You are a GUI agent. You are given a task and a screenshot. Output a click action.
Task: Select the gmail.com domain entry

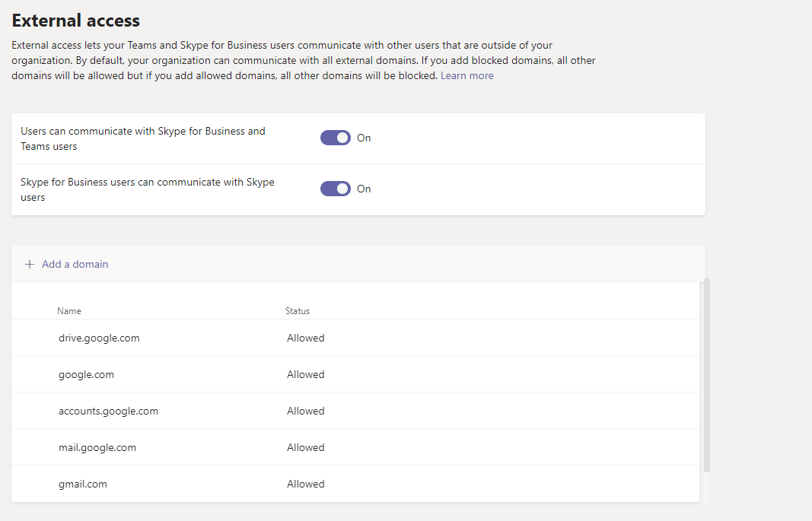[x=83, y=484]
